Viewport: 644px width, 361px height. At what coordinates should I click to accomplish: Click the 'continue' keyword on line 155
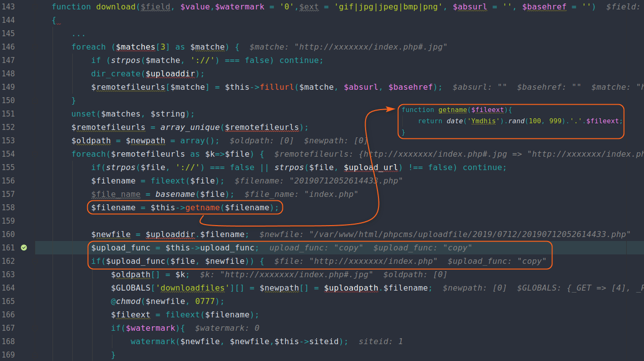click(x=483, y=168)
